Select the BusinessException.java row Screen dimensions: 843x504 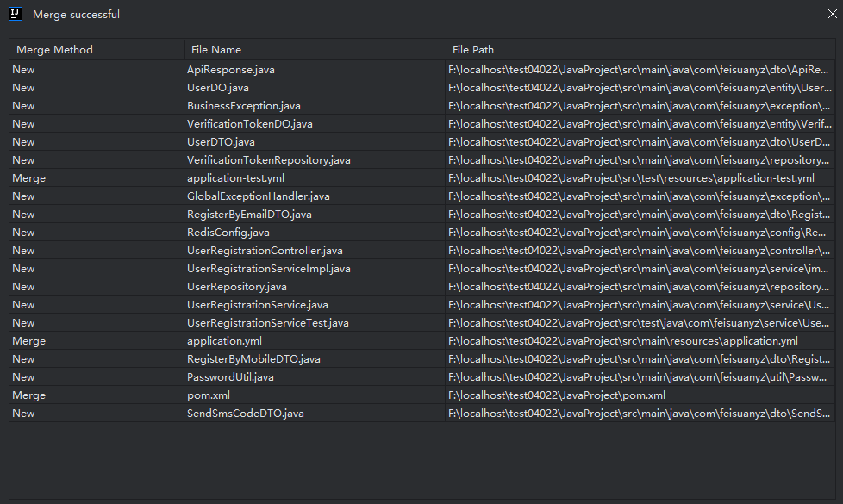click(x=244, y=106)
